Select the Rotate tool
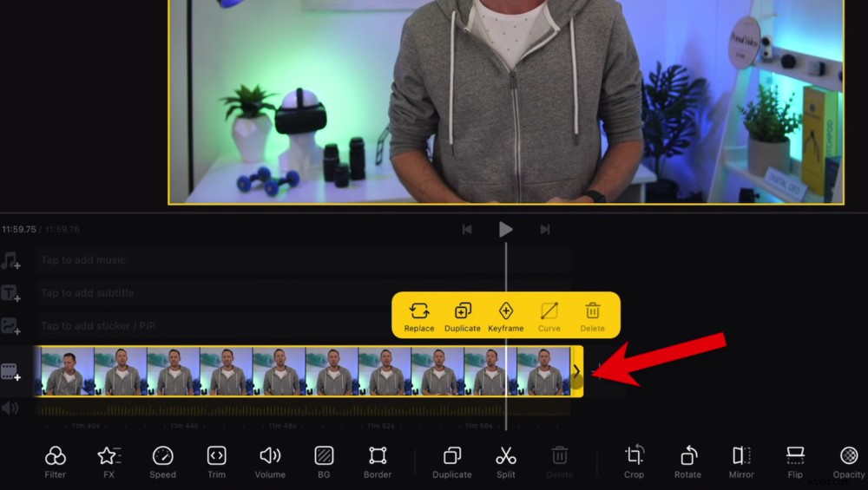Screen dimensions: 868x490 click(x=687, y=461)
